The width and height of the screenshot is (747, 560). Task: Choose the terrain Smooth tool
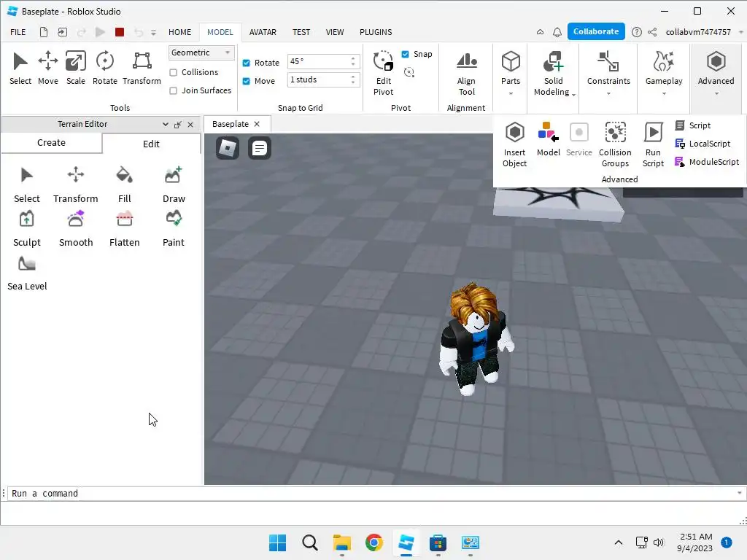(76, 228)
